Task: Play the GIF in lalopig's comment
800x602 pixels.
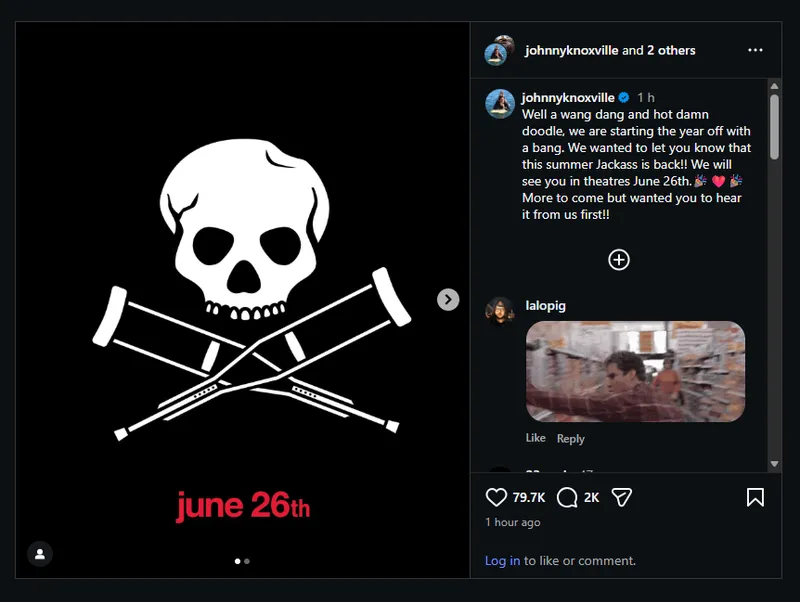Action: [x=635, y=371]
